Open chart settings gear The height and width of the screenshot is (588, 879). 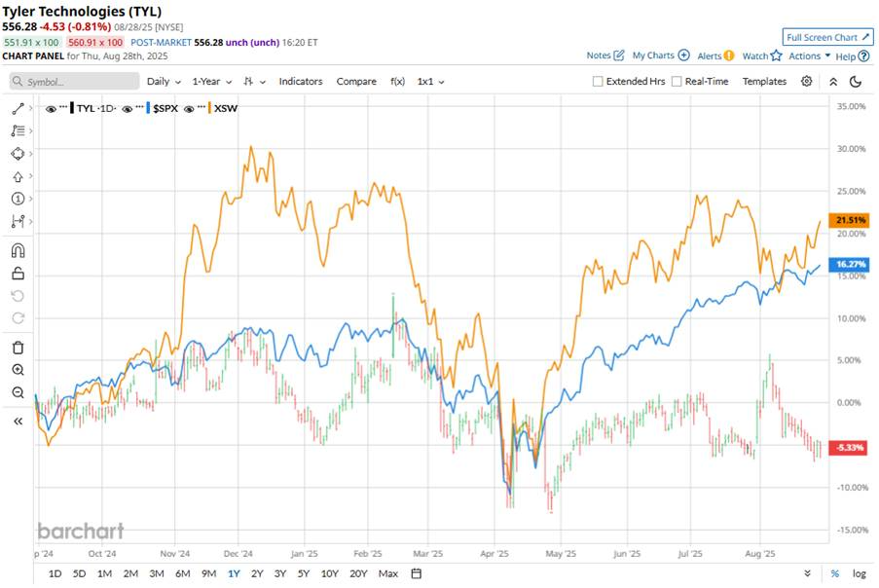(807, 81)
